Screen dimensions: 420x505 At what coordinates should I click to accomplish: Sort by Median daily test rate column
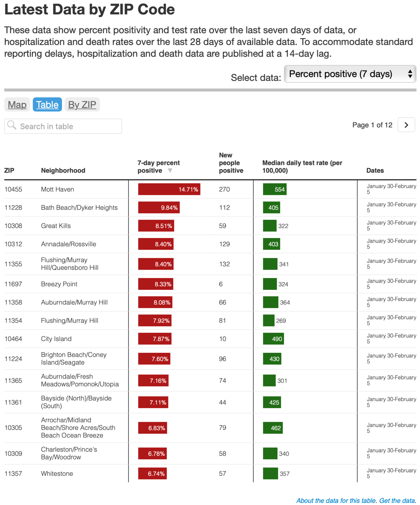pyautogui.click(x=302, y=166)
